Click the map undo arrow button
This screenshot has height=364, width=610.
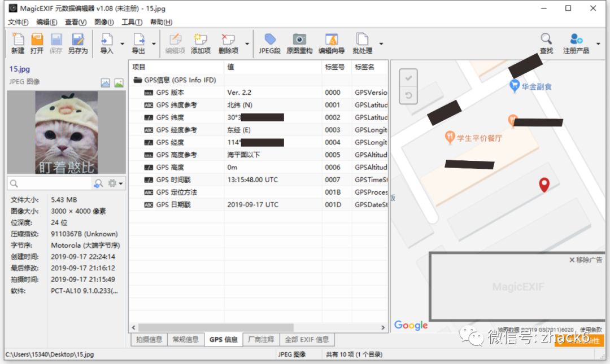(408, 95)
